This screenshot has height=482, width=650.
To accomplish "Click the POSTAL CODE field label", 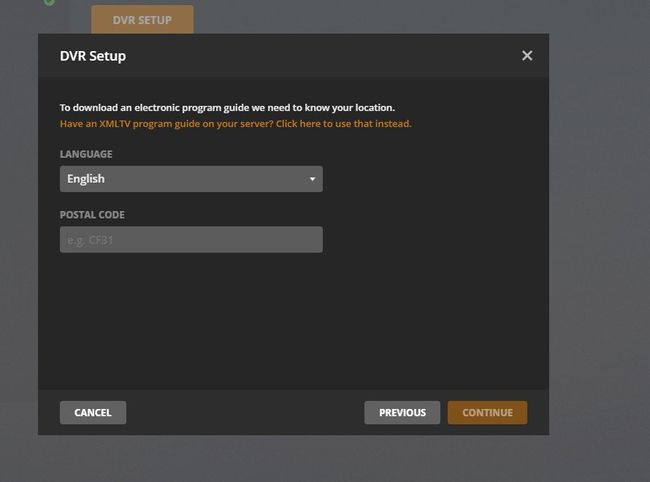I will point(92,215).
